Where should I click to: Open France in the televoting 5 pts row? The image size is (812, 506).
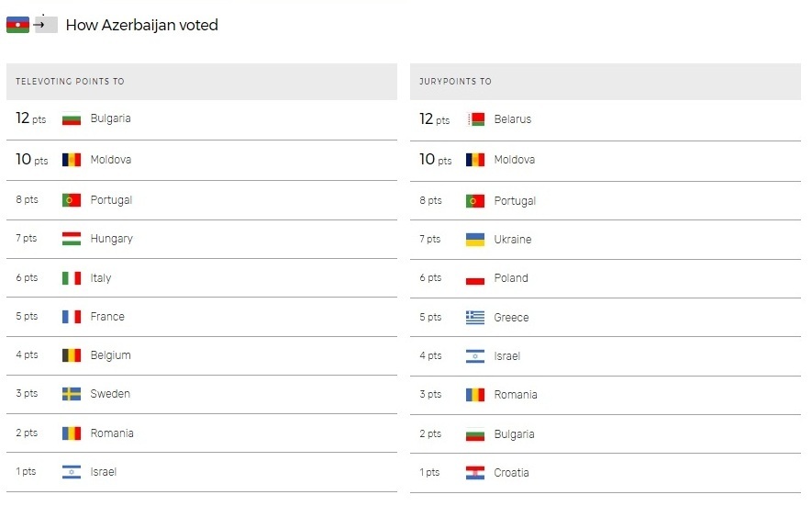(107, 316)
